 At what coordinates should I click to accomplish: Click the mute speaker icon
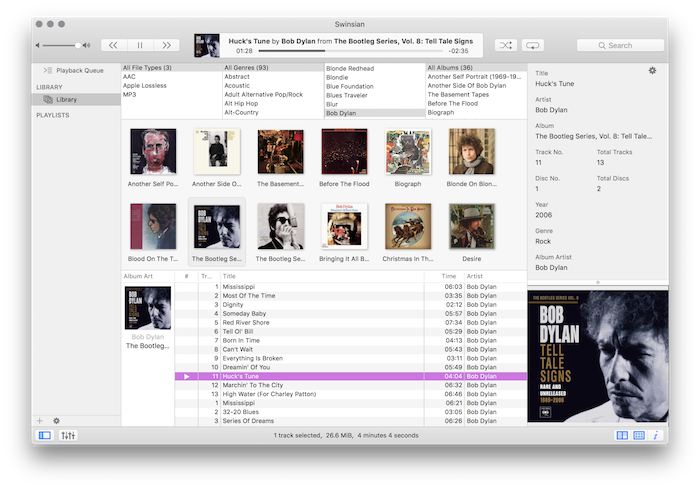(x=38, y=45)
